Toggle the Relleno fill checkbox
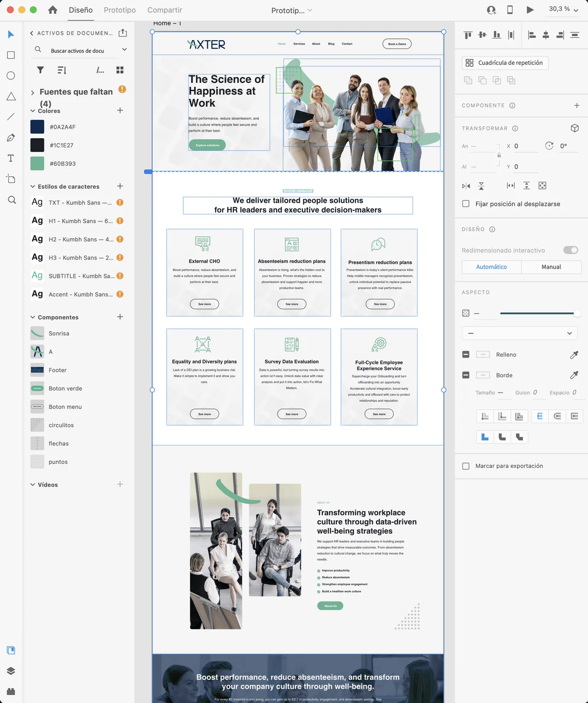 point(466,354)
